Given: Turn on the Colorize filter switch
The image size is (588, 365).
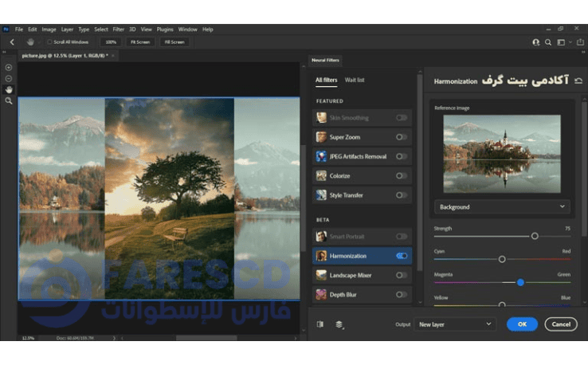Looking at the screenshot, I should coord(402,175).
